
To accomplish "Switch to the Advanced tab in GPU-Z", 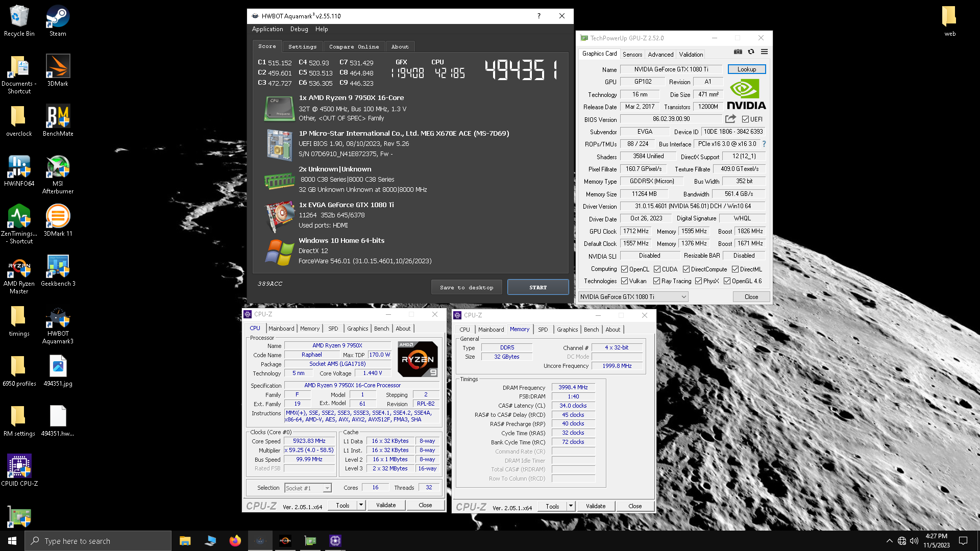I will click(x=660, y=55).
